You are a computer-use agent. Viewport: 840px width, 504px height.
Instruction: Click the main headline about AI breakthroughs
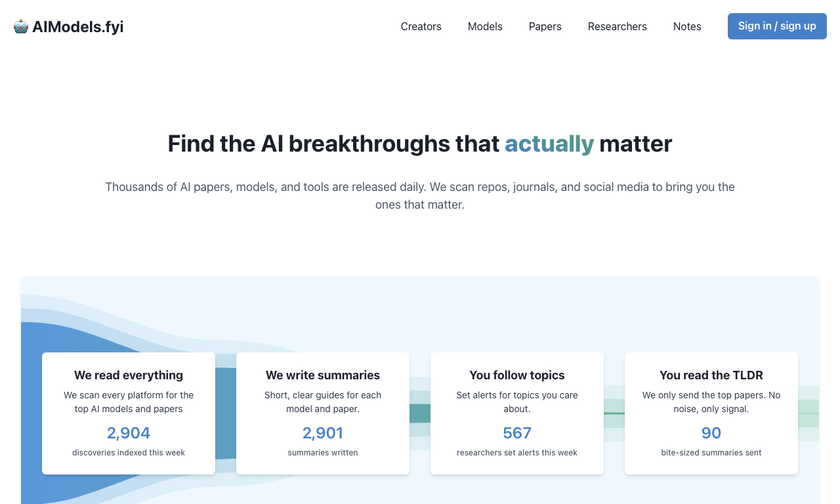coord(420,144)
